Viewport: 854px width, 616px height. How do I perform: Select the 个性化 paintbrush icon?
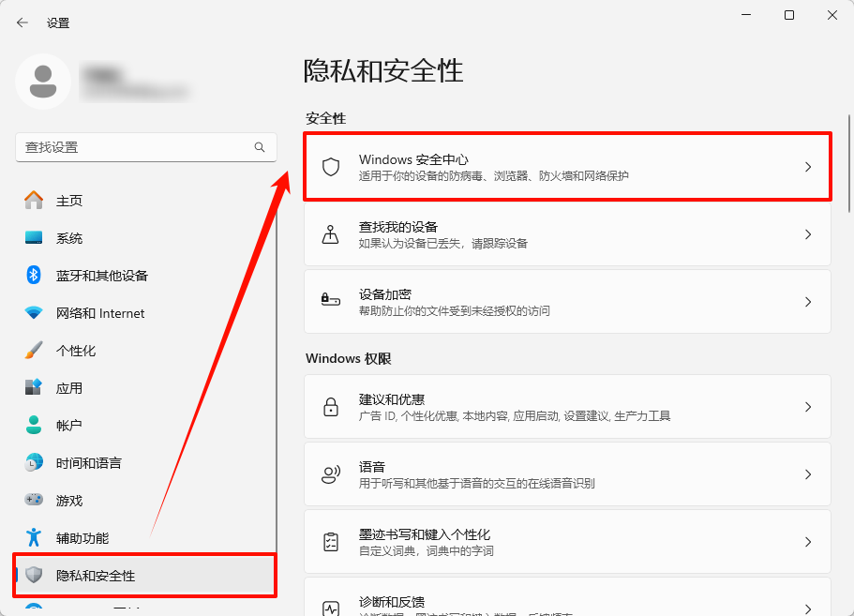tap(31, 350)
